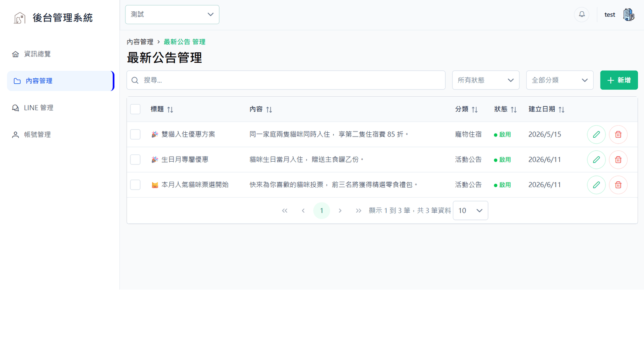Click the 顯示 1 到 3 筆 summary text
644x345 pixels.
tap(410, 211)
